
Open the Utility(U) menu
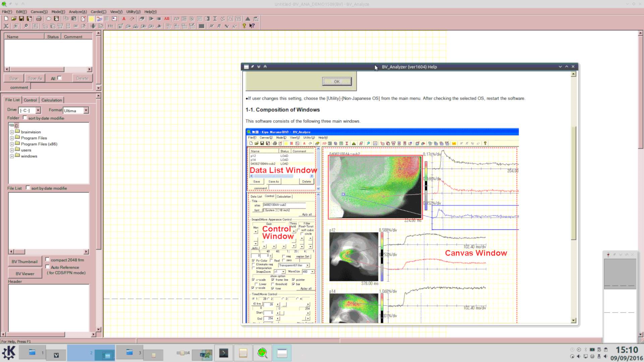click(133, 12)
